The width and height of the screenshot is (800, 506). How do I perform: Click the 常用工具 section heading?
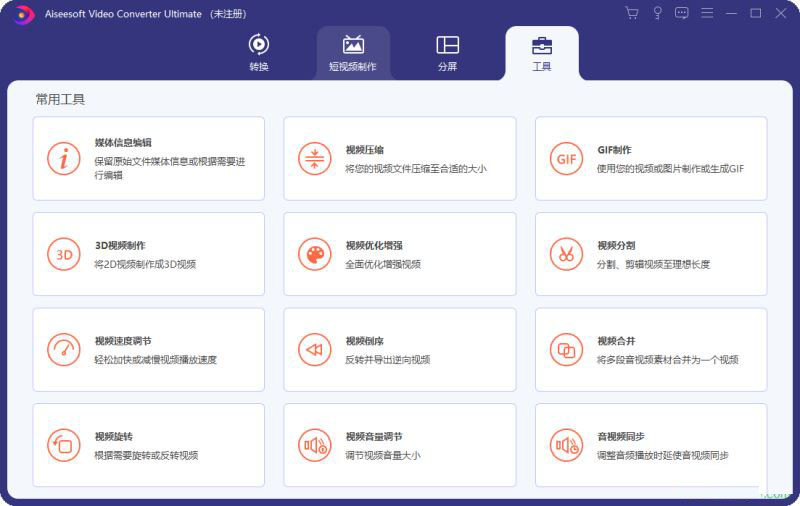[60, 99]
